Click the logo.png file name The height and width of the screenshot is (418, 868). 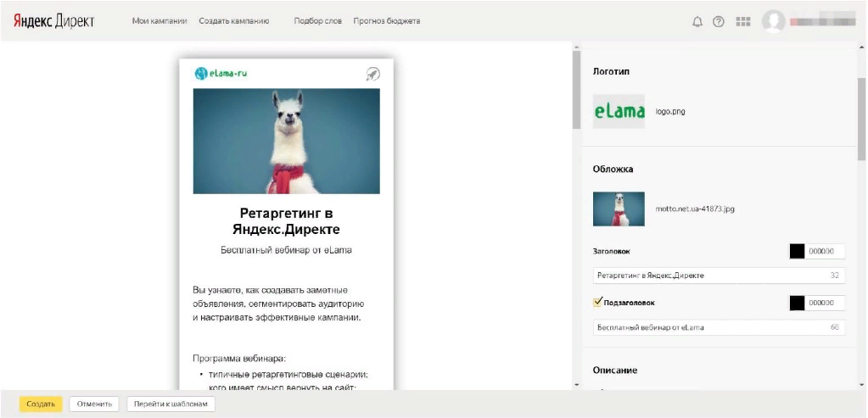click(670, 112)
